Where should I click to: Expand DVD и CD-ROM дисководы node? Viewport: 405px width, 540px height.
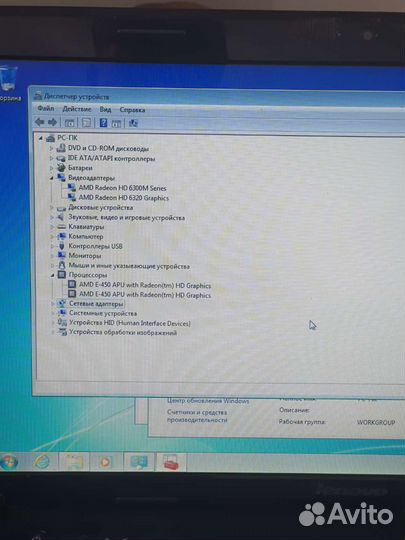coord(51,148)
